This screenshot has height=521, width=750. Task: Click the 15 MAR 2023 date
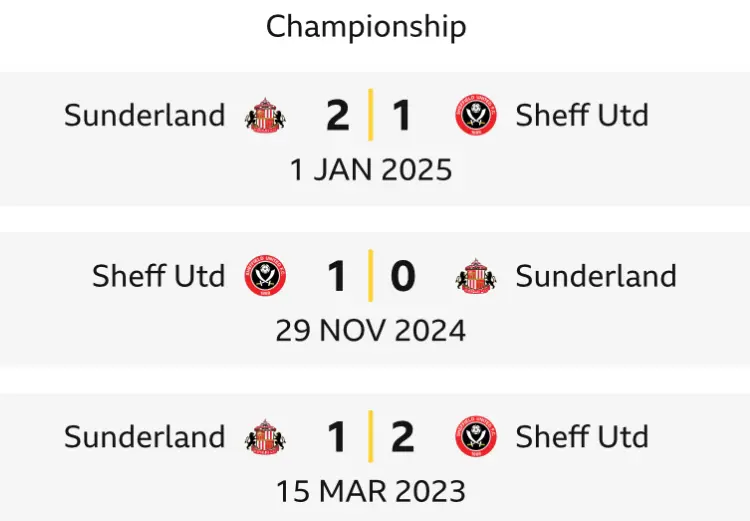371,491
